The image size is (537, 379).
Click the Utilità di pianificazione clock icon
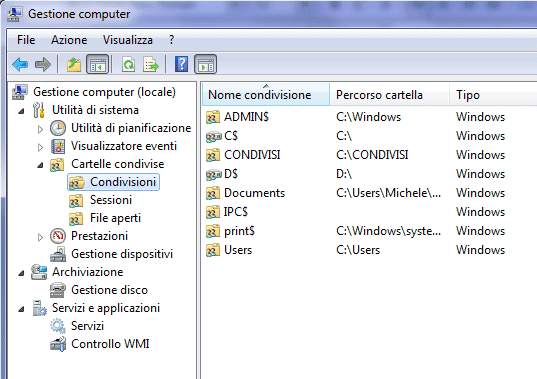tap(58, 128)
